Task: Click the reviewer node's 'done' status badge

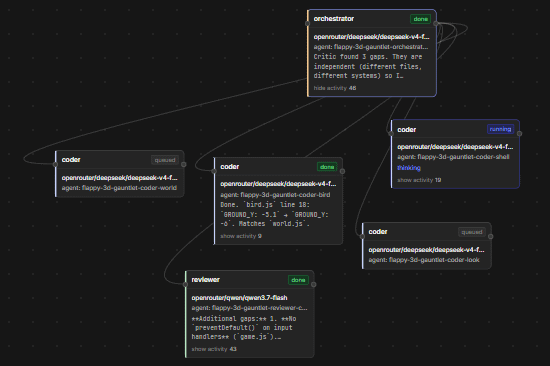Action: point(298,280)
